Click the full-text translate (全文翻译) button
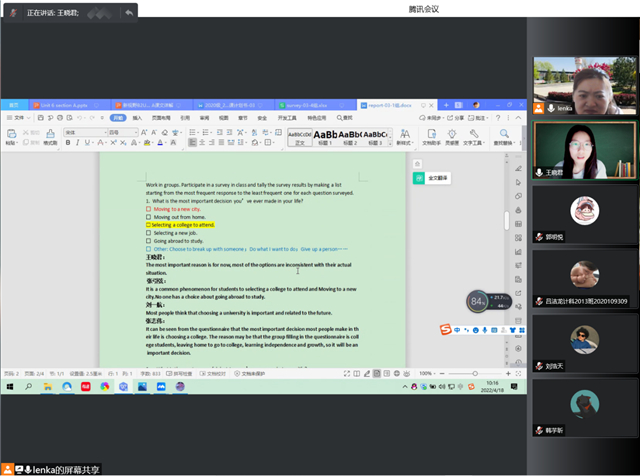 (x=432, y=178)
